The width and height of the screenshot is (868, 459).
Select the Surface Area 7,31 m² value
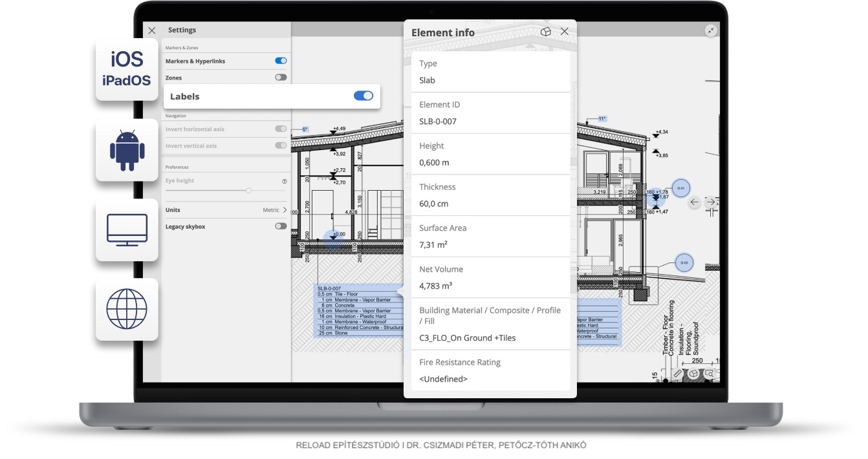[433, 244]
